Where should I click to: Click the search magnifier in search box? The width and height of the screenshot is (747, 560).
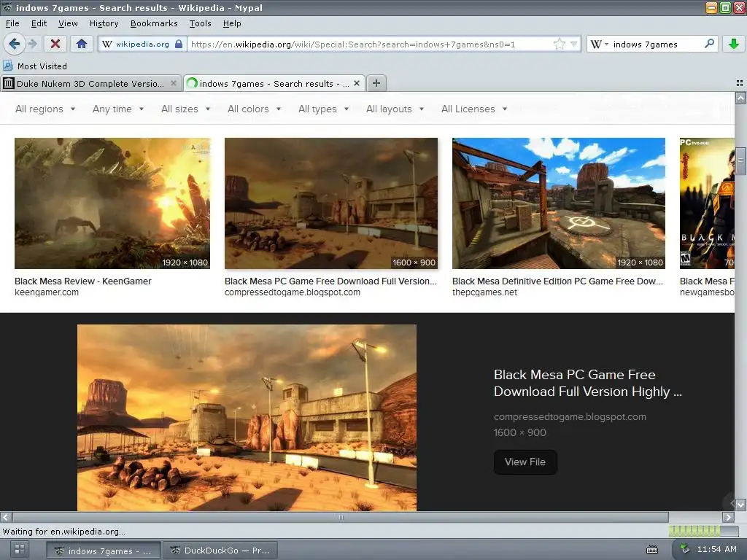709,44
